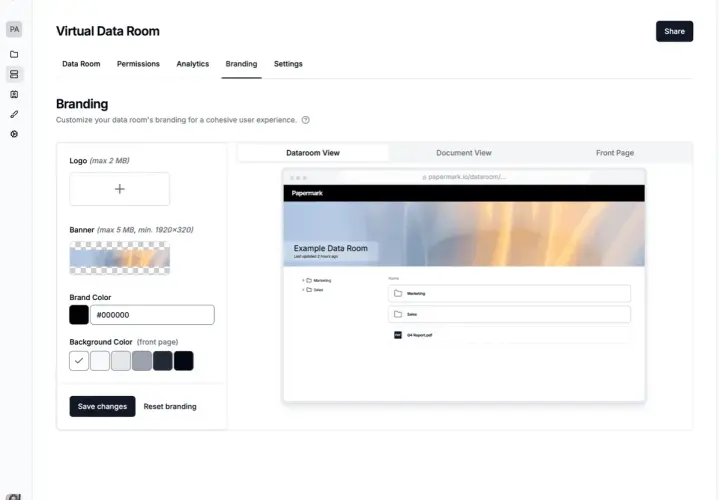Show the Dataroom View preview
Viewport: 720px width, 500px height.
point(313,153)
